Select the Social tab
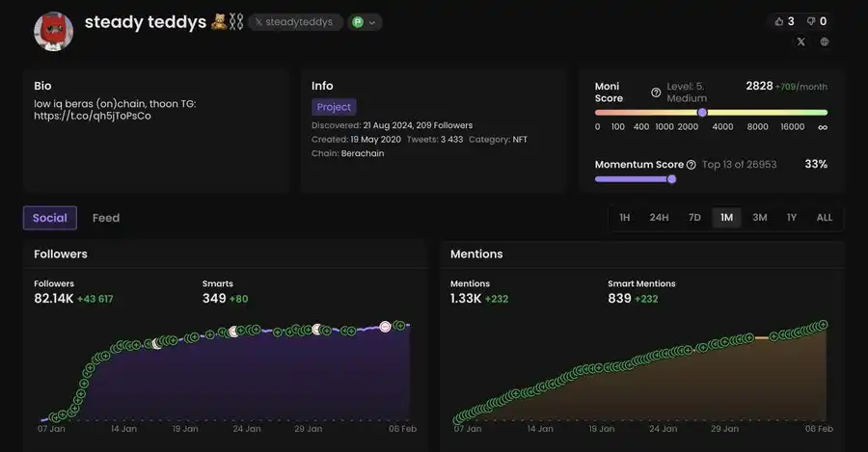Viewport: 868px width, 452px height. [x=50, y=218]
